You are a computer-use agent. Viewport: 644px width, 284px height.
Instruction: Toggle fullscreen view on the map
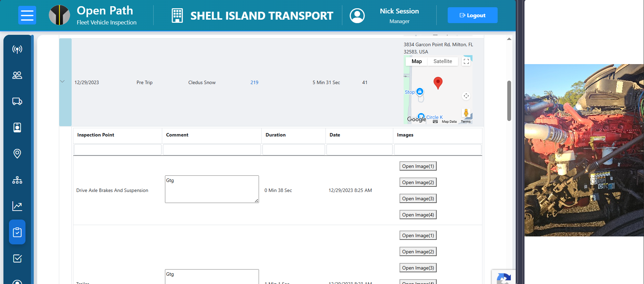tap(466, 61)
